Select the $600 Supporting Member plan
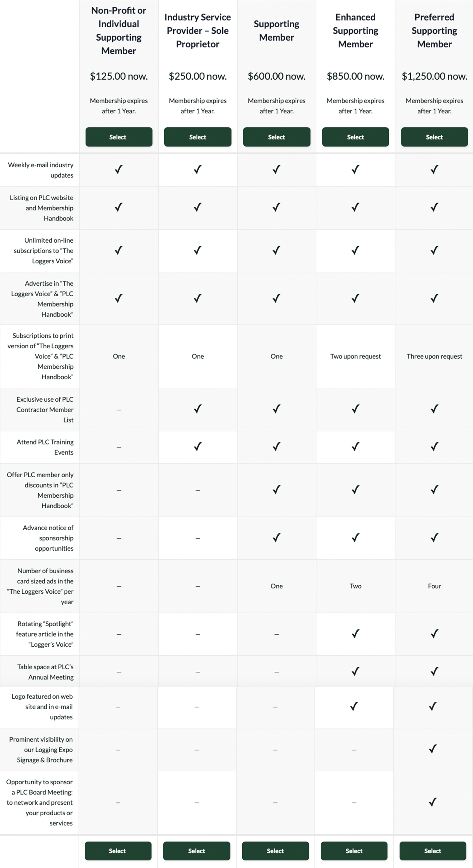Image resolution: width=473 pixels, height=868 pixels. click(276, 137)
